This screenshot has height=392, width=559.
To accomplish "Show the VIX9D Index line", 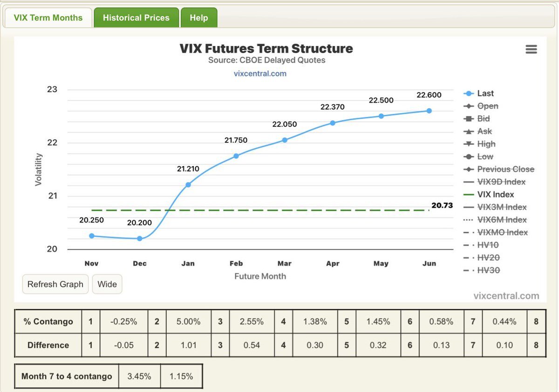I will [x=501, y=182].
